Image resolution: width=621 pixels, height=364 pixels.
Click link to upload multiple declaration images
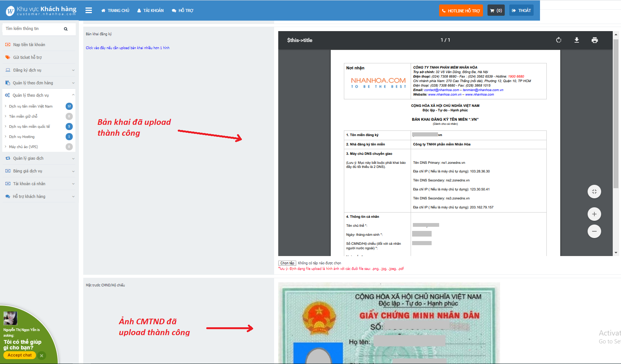tap(127, 48)
